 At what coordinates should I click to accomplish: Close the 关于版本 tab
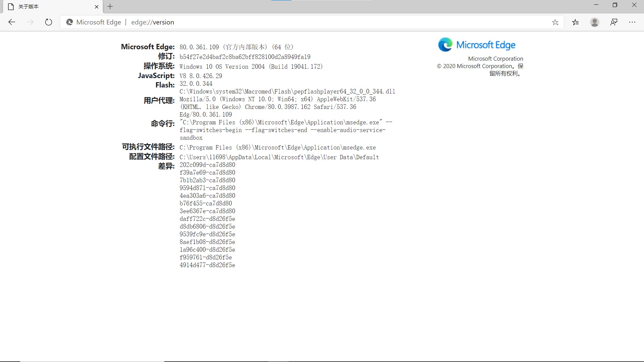pos(97,6)
